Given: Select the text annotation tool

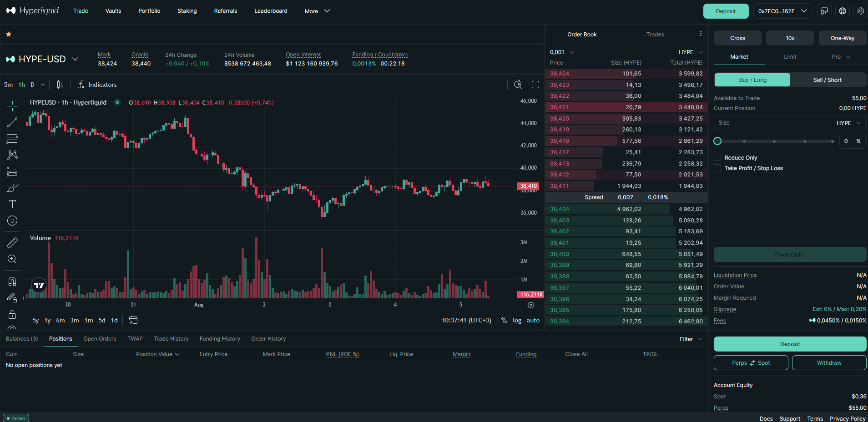Looking at the screenshot, I should point(12,204).
